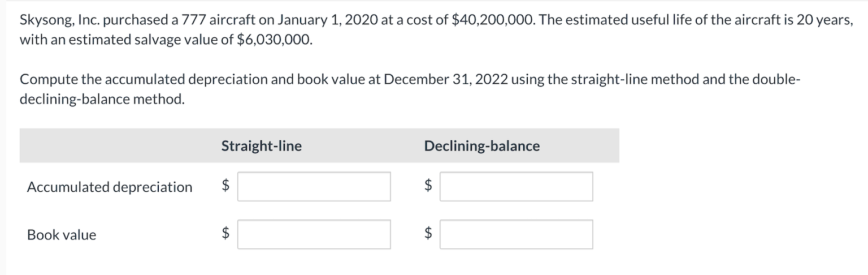Click the Declining-balance accumulated depreciation input field
Image resolution: width=868 pixels, height=275 pixels.
pyautogui.click(x=517, y=187)
